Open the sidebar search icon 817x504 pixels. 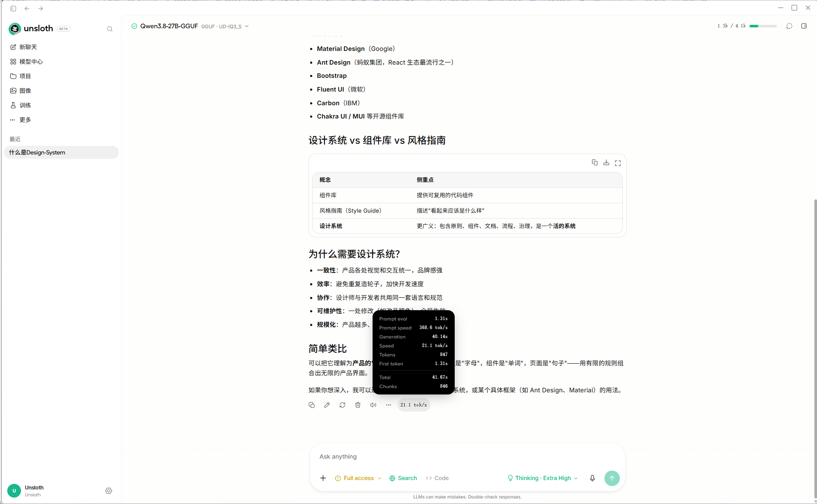tap(110, 29)
